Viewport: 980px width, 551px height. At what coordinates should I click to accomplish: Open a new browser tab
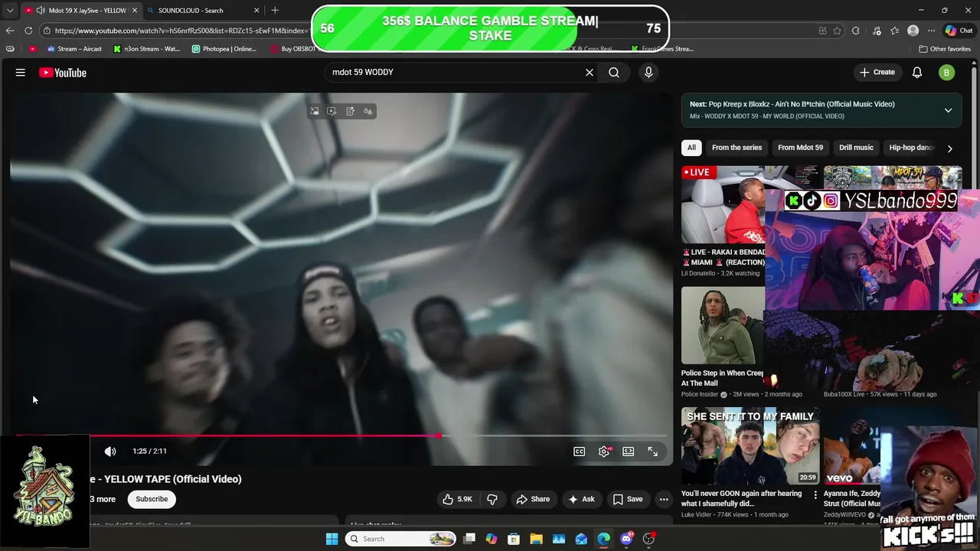point(275,10)
